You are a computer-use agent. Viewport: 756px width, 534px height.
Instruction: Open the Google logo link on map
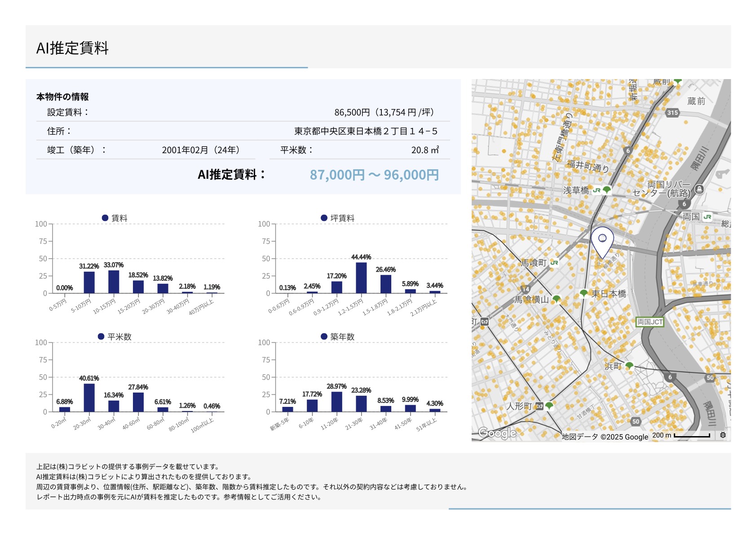pos(497,432)
